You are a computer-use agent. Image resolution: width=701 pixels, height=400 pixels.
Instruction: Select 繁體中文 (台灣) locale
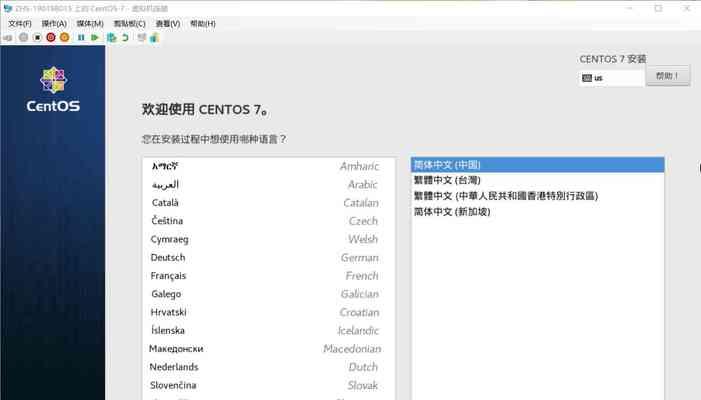537,180
